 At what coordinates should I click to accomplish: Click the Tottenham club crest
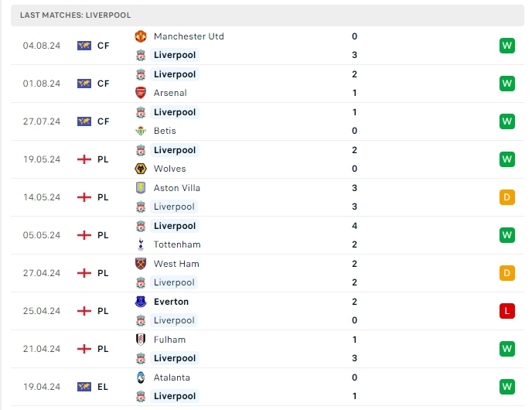141,244
